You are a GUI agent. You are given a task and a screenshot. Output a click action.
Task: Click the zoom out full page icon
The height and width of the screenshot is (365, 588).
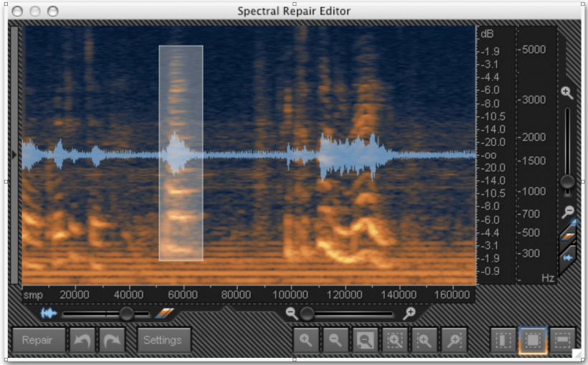[x=365, y=340]
